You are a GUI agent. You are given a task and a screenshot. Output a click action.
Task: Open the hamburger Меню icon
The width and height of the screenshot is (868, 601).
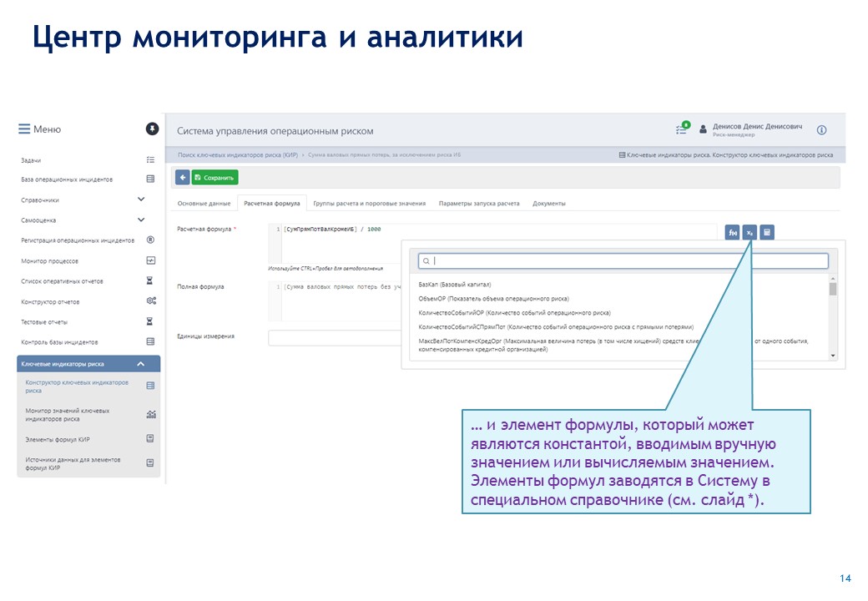pos(24,129)
